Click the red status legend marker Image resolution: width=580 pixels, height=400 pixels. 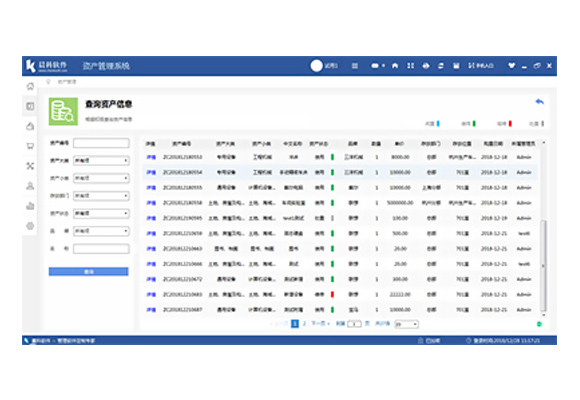(x=510, y=124)
